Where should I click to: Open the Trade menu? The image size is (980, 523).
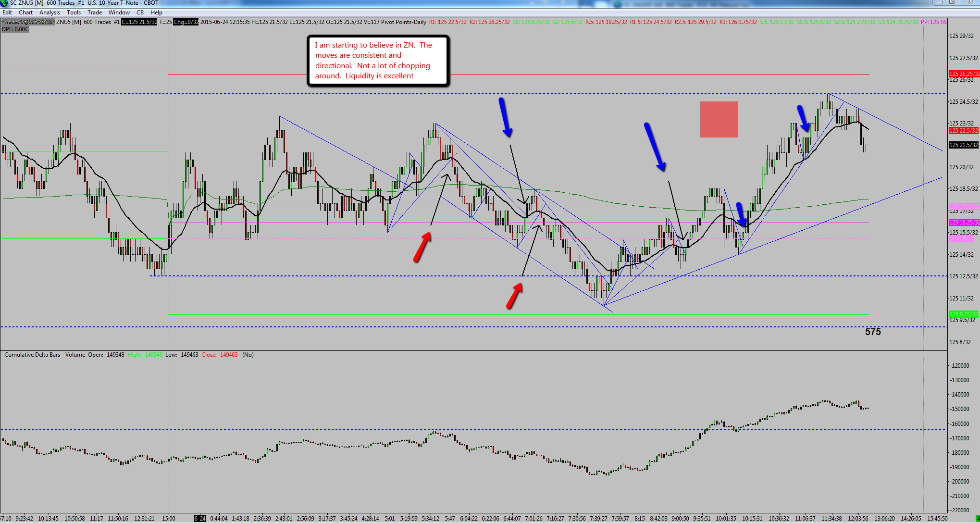click(95, 12)
